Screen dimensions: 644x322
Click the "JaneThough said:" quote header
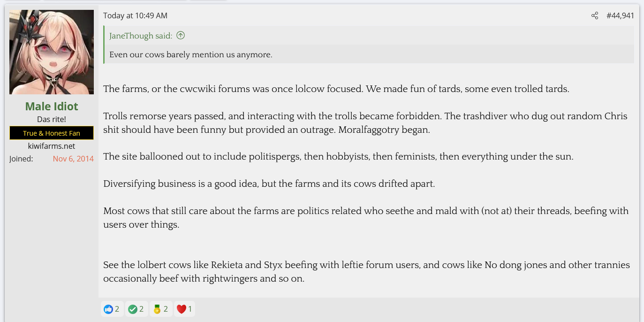[141, 36]
